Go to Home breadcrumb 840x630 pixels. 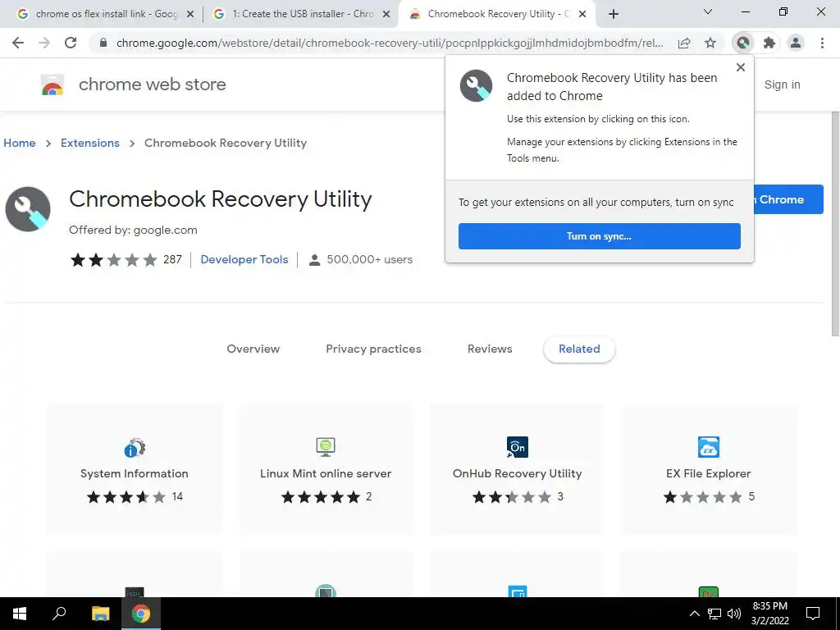(x=20, y=143)
